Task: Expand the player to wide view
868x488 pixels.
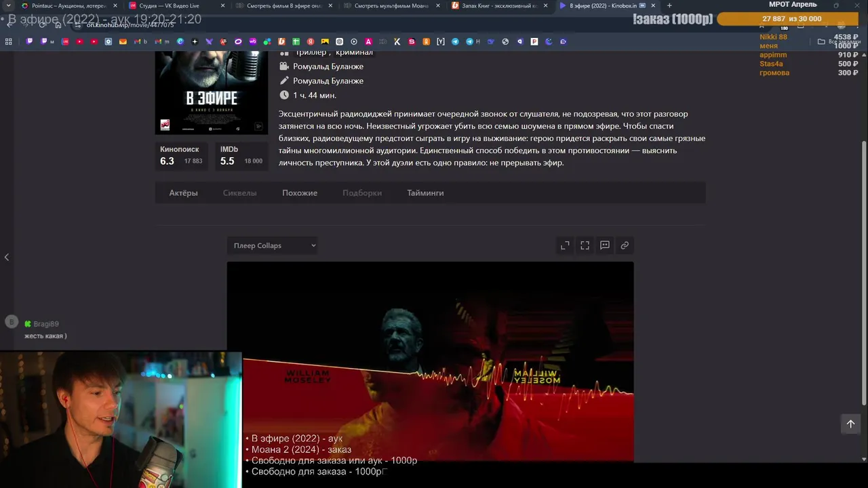Action: [565, 245]
